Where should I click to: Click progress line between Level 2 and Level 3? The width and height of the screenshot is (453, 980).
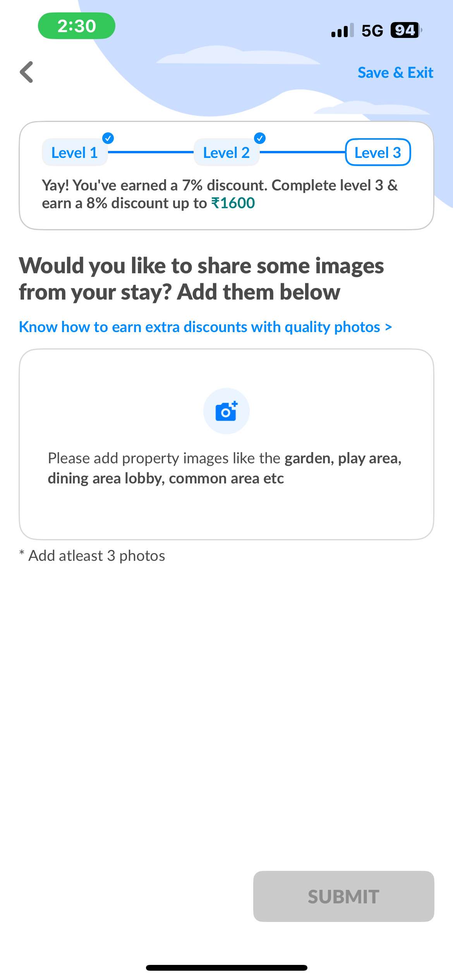point(302,152)
